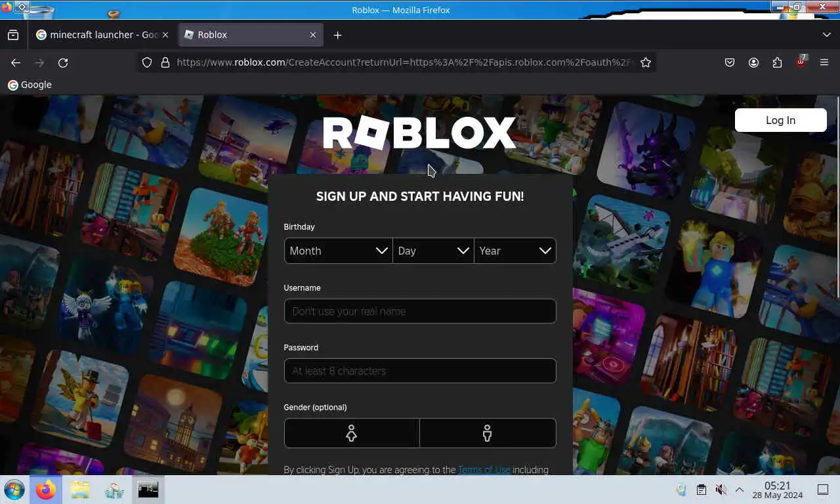Go back to the previous page
840x504 pixels.
pyautogui.click(x=16, y=62)
